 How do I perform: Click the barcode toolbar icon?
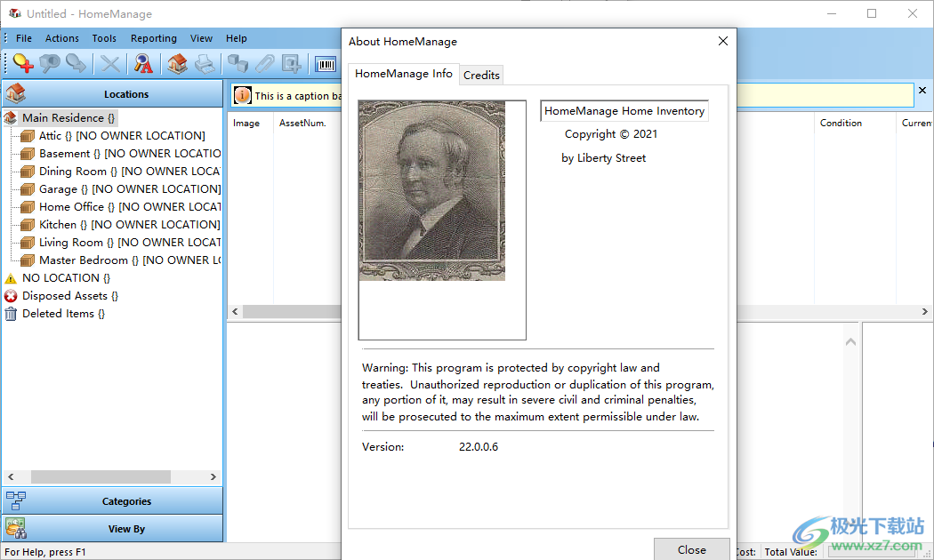click(326, 63)
